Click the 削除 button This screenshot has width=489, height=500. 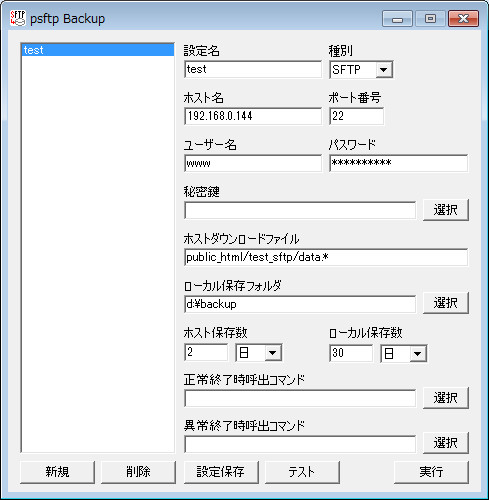(138, 472)
